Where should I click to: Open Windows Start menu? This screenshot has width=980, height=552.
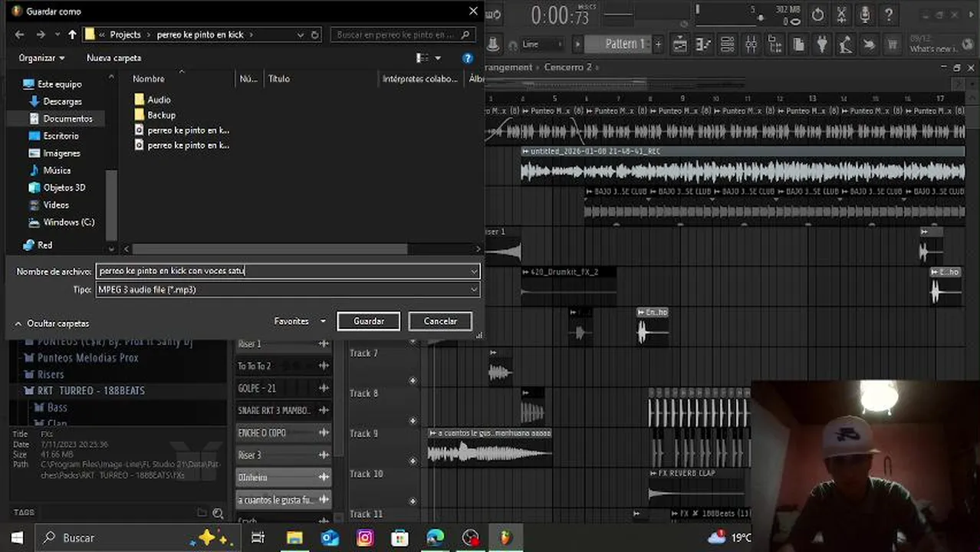[17, 537]
